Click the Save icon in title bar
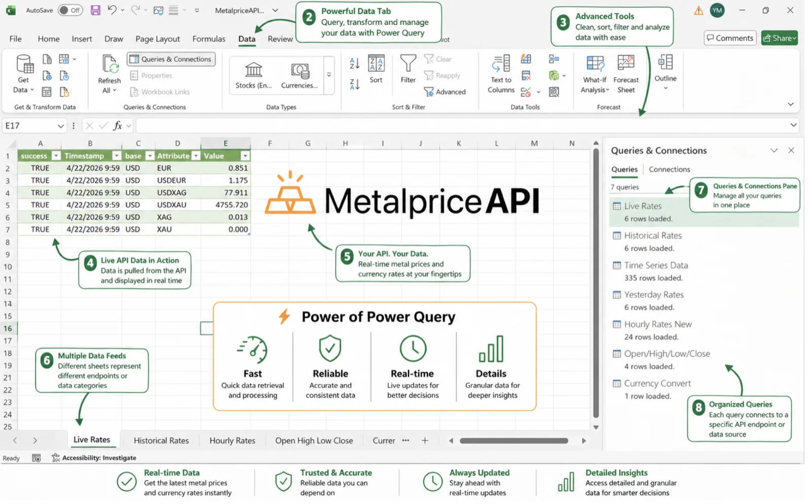The height and width of the screenshot is (504, 812). pos(95,10)
